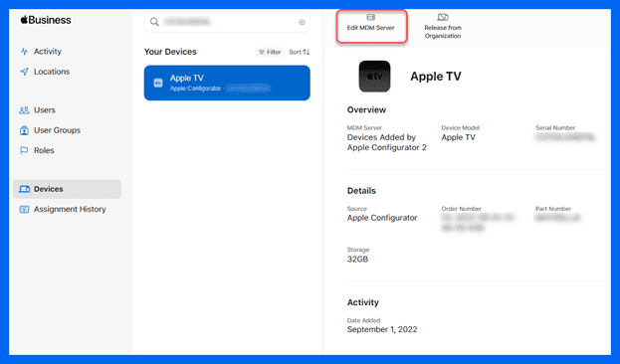
Task: Click the Users people icon
Action: pos(24,110)
